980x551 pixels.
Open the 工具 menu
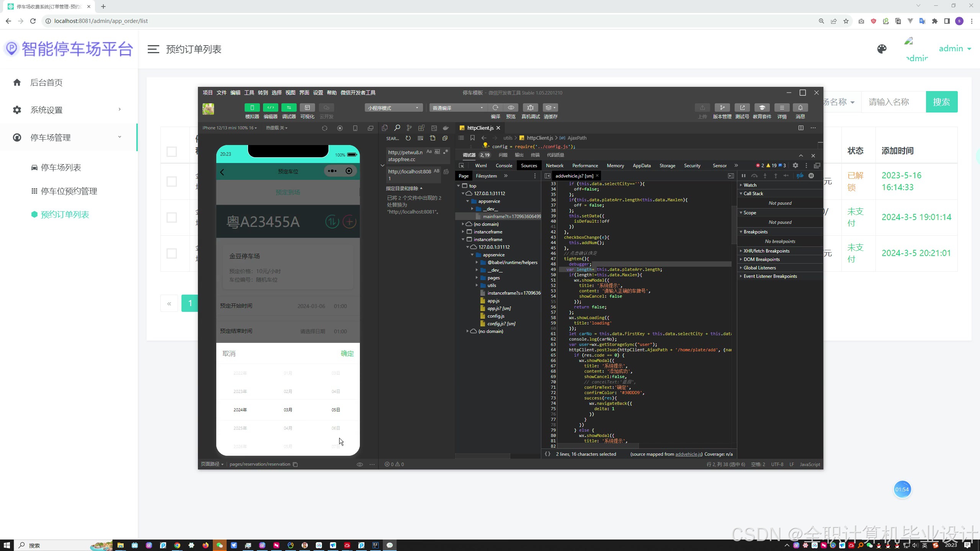pos(249,93)
